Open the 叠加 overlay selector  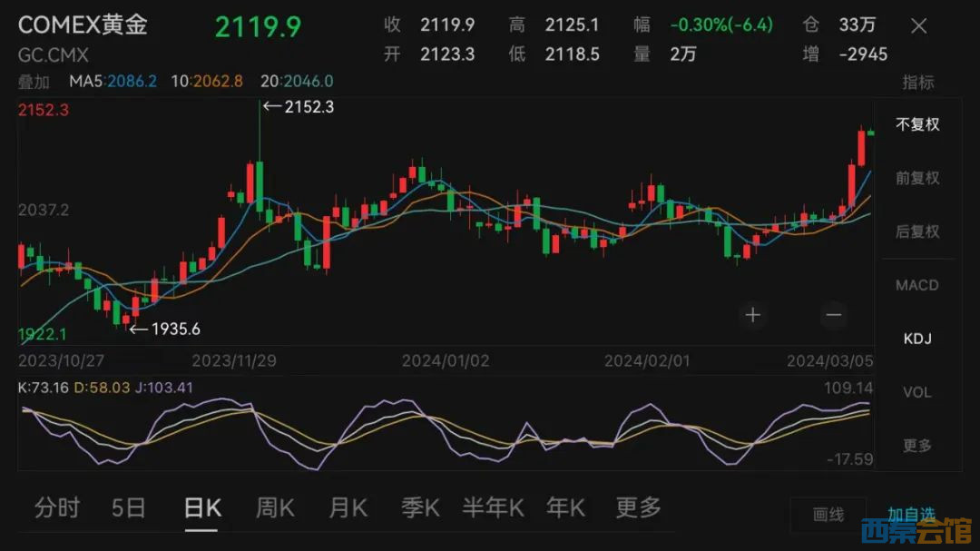click(x=34, y=82)
